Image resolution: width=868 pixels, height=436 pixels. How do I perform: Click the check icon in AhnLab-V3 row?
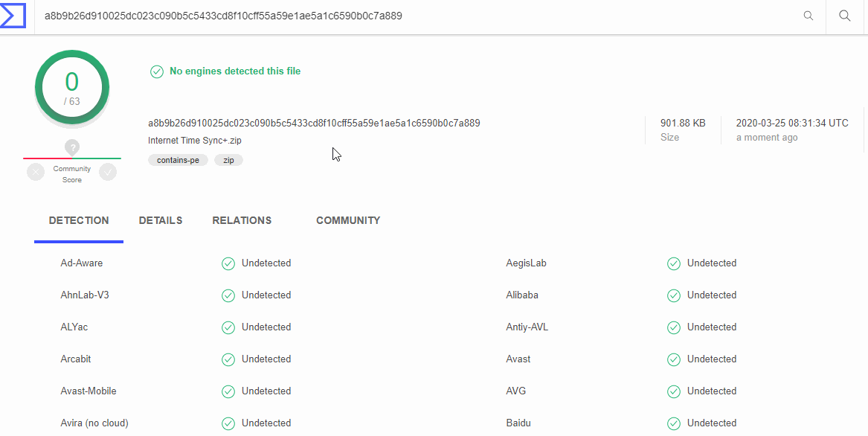click(x=228, y=296)
